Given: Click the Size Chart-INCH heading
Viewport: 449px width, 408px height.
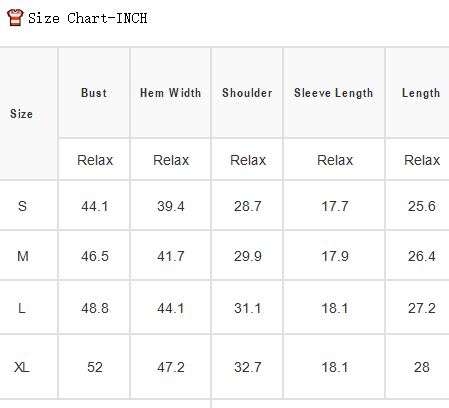Looking at the screenshot, I should tap(88, 18).
